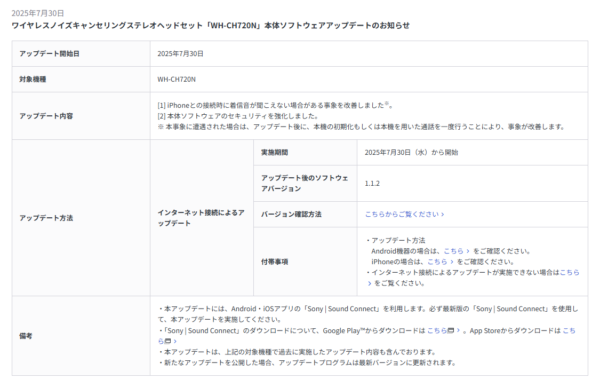The image size is (600, 387).
Task: Select the 'アップデート後のソフトウェアバージョン' label
Action: tap(305, 183)
